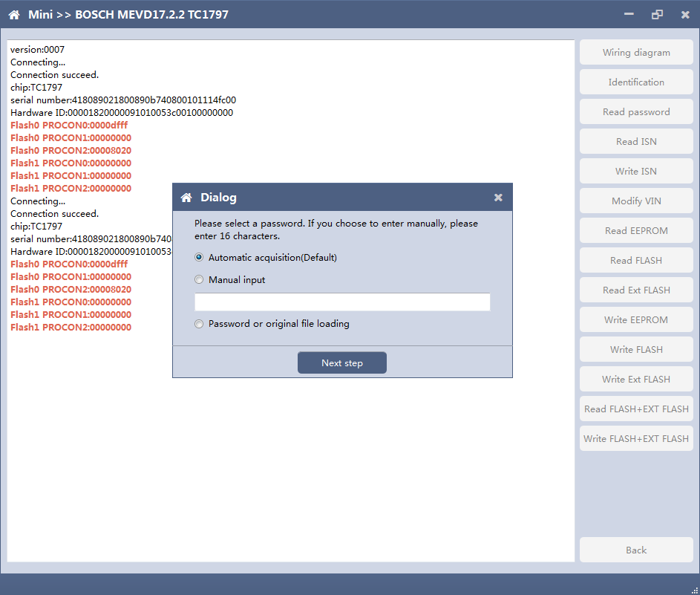700x595 pixels.
Task: Click first serial number log line
Action: coord(123,100)
